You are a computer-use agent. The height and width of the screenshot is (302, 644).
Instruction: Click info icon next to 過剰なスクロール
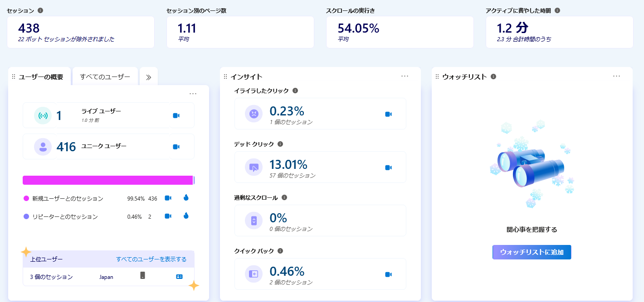point(284,197)
